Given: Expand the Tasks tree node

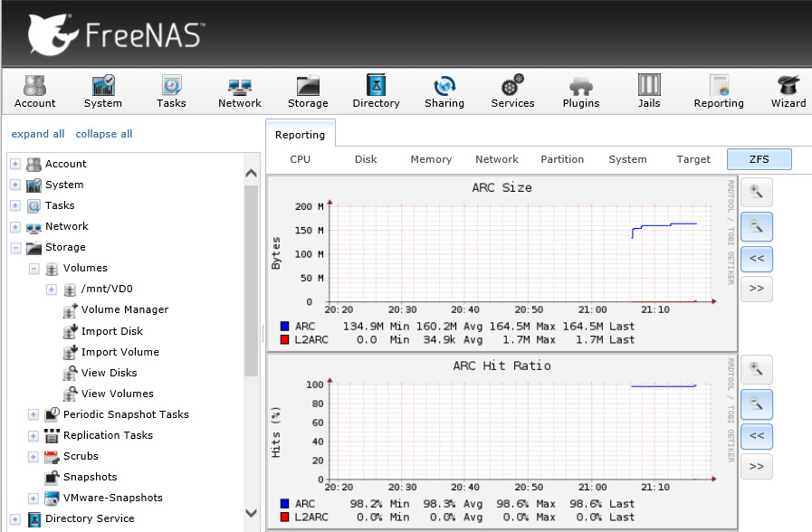Looking at the screenshot, I should (15, 205).
